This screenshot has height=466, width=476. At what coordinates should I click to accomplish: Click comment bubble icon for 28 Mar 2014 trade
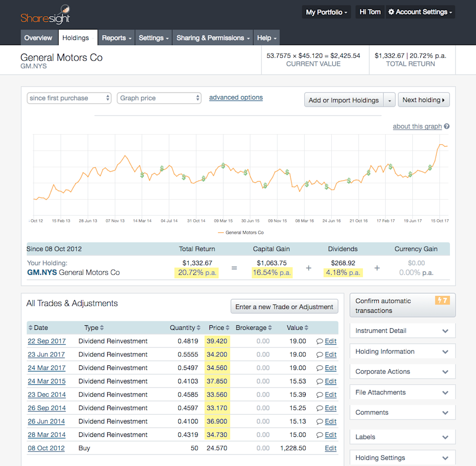pyautogui.click(x=319, y=435)
